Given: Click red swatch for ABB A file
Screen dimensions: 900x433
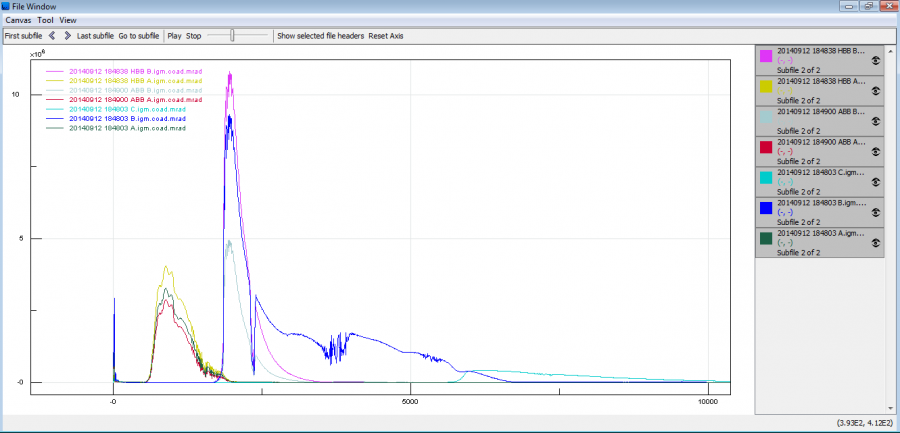Looking at the screenshot, I should click(x=766, y=147).
